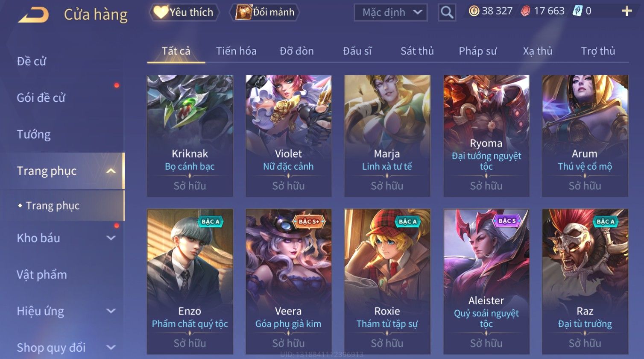The height and width of the screenshot is (359, 644).
Task: Switch to the Sát thủ tab
Action: coord(417,51)
